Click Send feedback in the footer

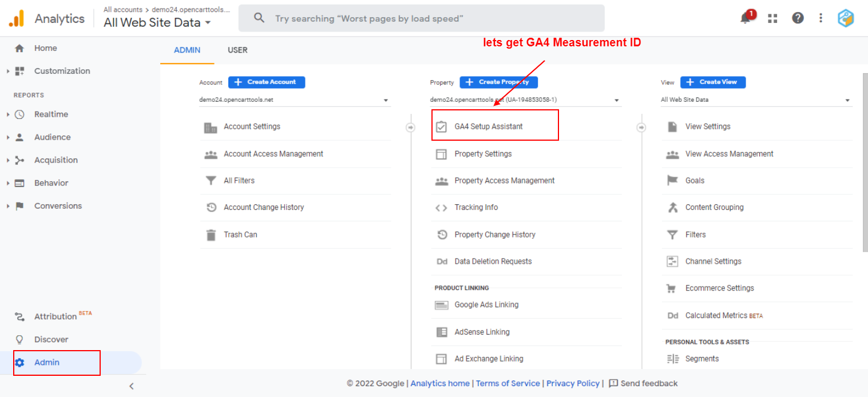click(643, 384)
